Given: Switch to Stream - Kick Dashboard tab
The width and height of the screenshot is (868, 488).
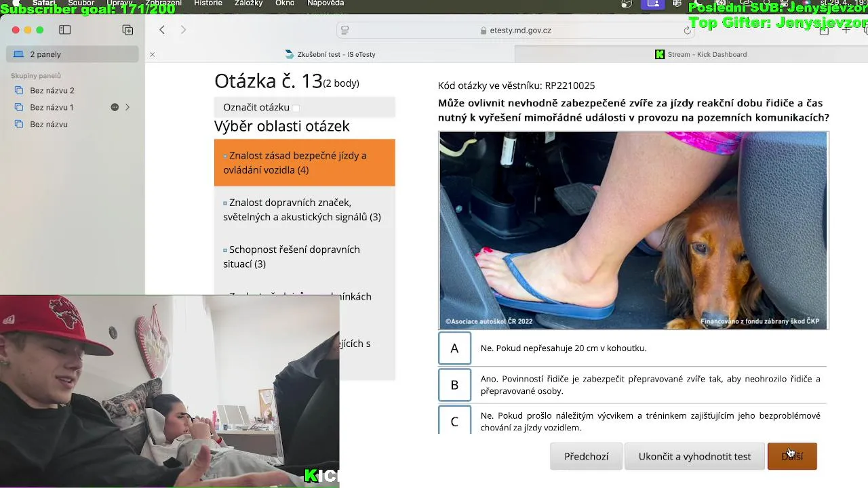Looking at the screenshot, I should click(x=692, y=54).
